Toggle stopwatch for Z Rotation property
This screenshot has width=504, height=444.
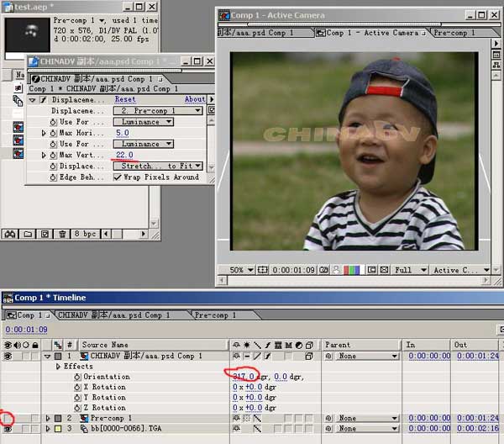77,408
